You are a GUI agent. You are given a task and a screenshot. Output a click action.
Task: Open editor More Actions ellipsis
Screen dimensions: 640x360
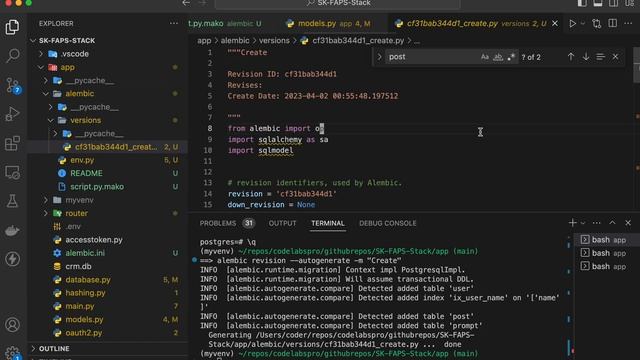(628, 24)
